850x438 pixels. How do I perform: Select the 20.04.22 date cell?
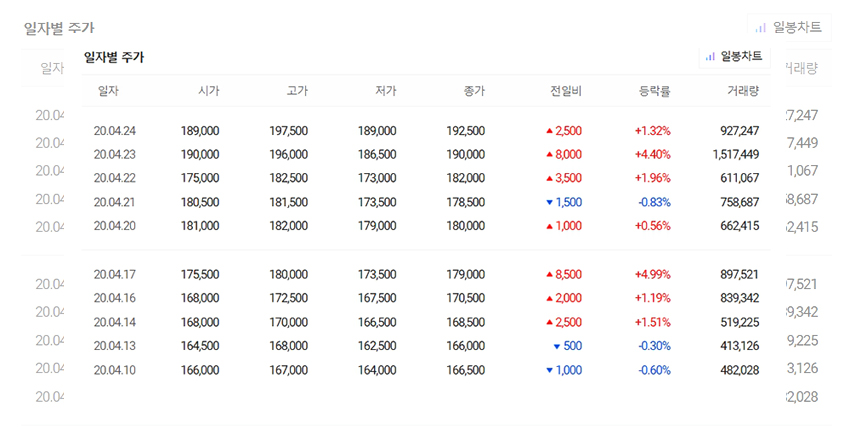[114, 178]
